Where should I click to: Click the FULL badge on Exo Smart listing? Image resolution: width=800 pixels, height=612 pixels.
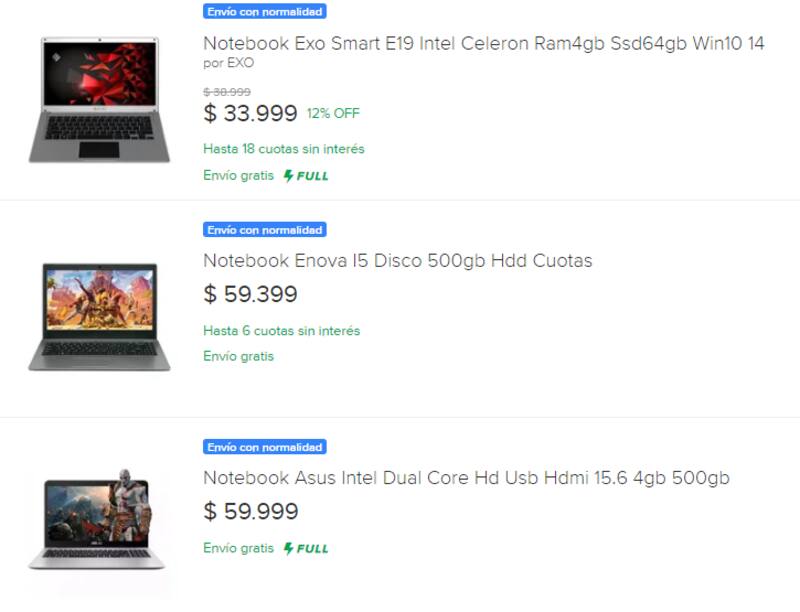point(306,176)
